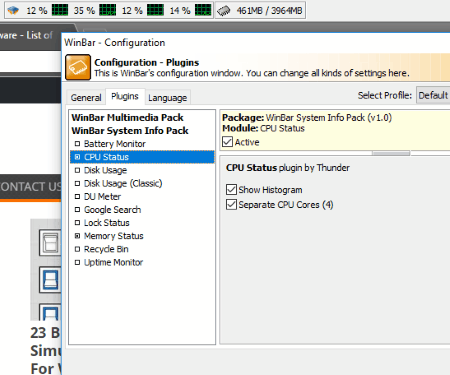Select Disk Usage (Classic) plugin
450x375 pixels.
[123, 183]
